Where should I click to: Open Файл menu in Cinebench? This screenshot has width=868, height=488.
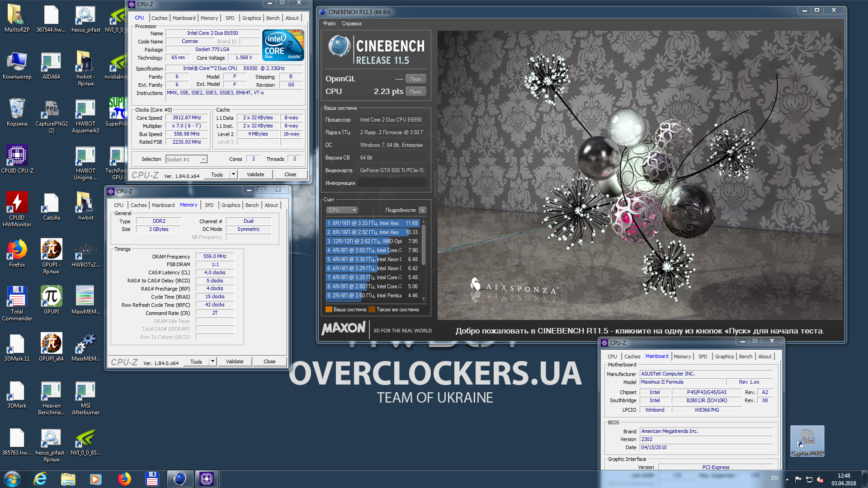click(x=329, y=23)
